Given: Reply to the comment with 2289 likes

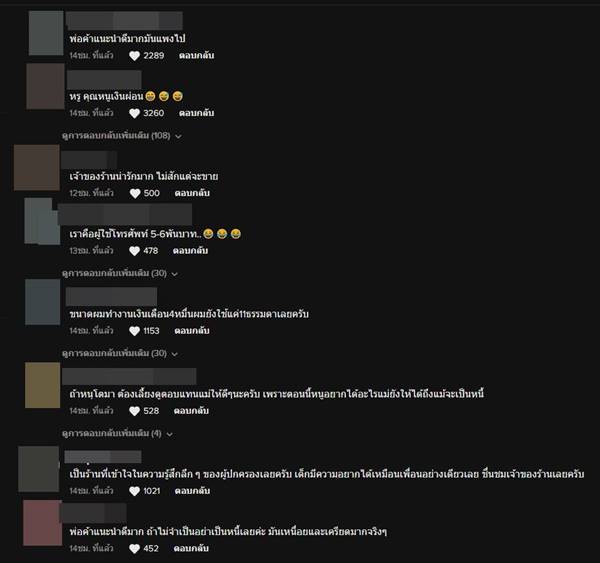Looking at the screenshot, I should pyautogui.click(x=196, y=55).
